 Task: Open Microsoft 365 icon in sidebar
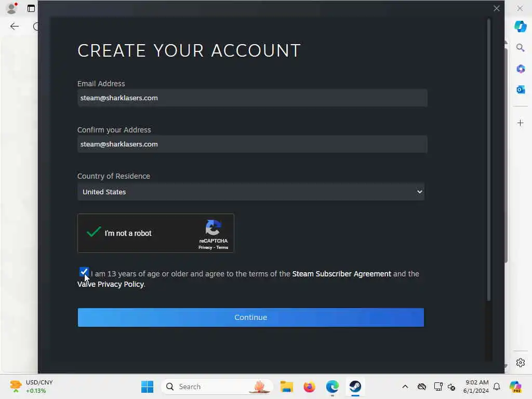pos(521,69)
